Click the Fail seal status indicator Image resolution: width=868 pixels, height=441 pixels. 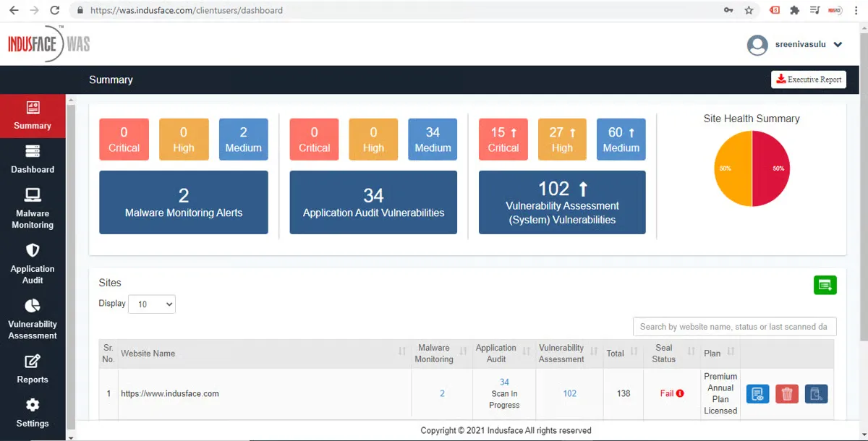(671, 393)
